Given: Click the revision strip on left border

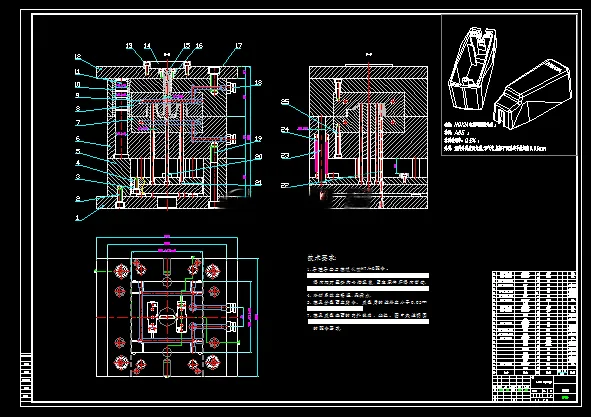Looking at the screenshot, I should point(26,379).
